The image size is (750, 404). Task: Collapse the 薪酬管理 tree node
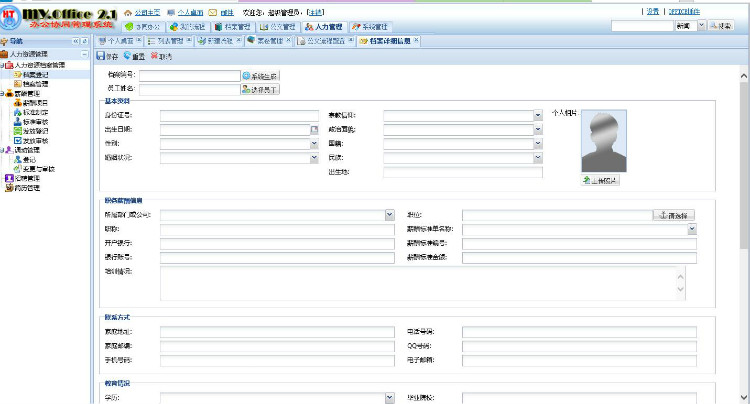(2, 94)
